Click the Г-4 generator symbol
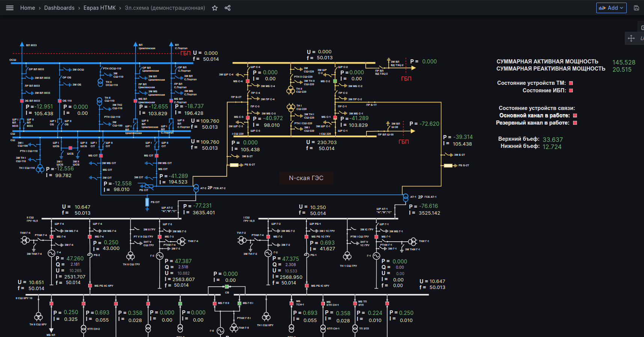 (x=51, y=253)
